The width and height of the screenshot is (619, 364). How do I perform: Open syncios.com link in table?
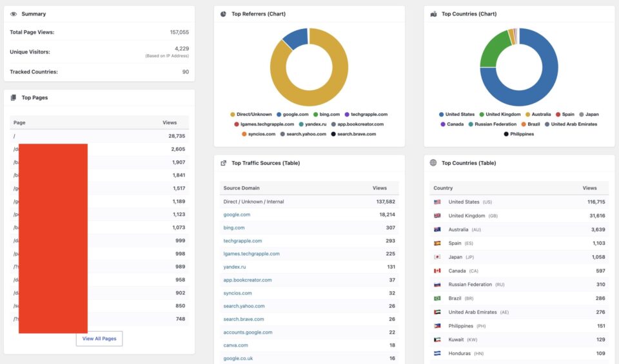point(238,293)
